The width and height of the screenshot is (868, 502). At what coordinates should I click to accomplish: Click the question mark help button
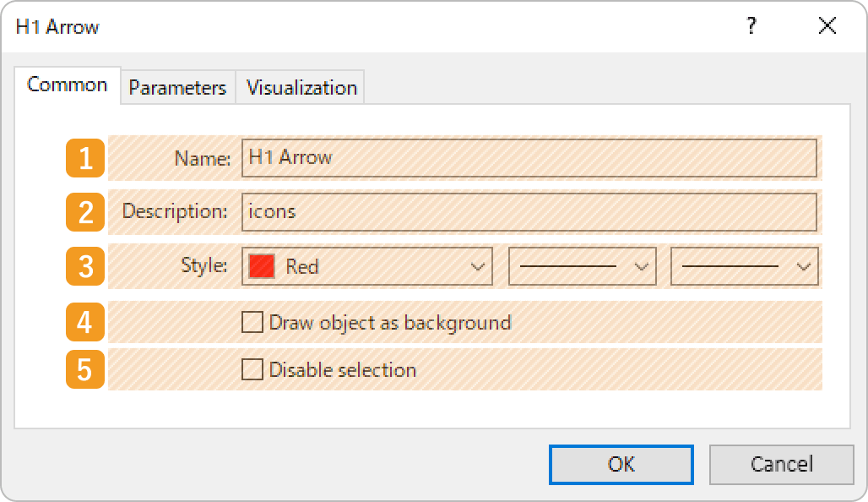(x=751, y=27)
